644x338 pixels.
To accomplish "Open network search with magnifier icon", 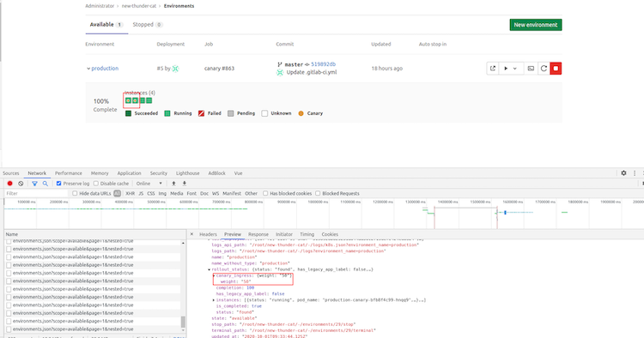I will 46,184.
